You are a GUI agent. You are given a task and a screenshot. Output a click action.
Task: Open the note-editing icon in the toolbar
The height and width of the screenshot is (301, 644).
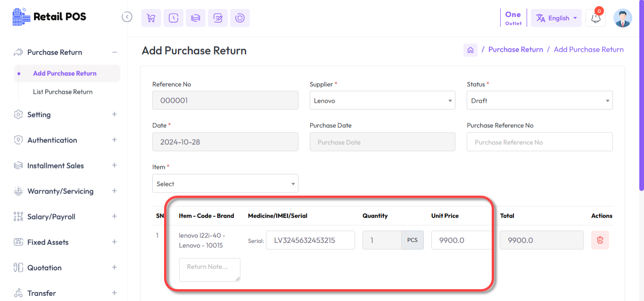click(217, 17)
